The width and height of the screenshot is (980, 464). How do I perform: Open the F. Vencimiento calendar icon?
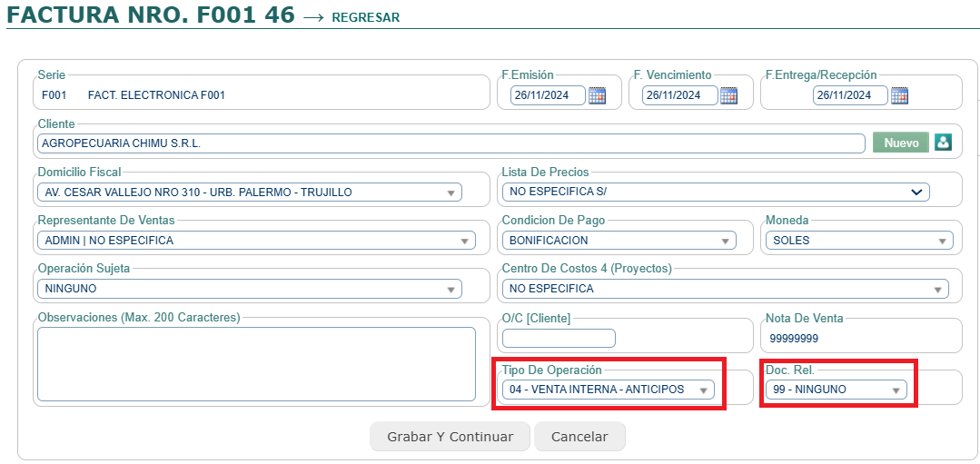(x=728, y=95)
